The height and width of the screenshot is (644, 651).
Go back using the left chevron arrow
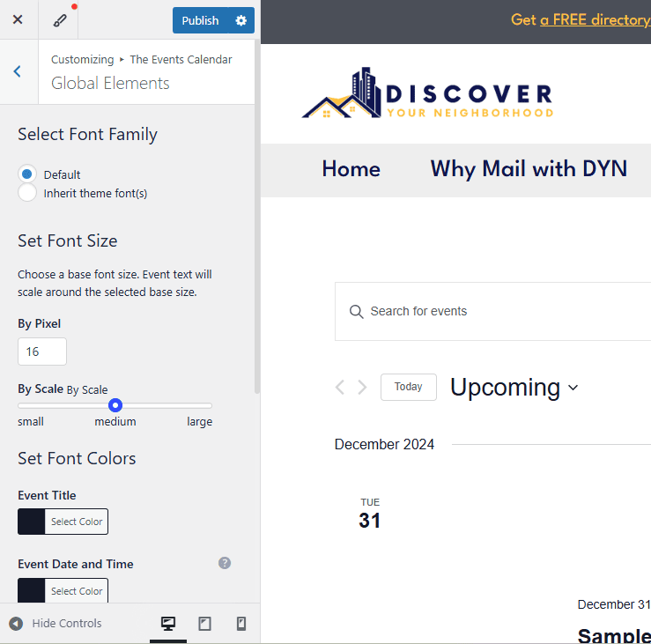(18, 71)
